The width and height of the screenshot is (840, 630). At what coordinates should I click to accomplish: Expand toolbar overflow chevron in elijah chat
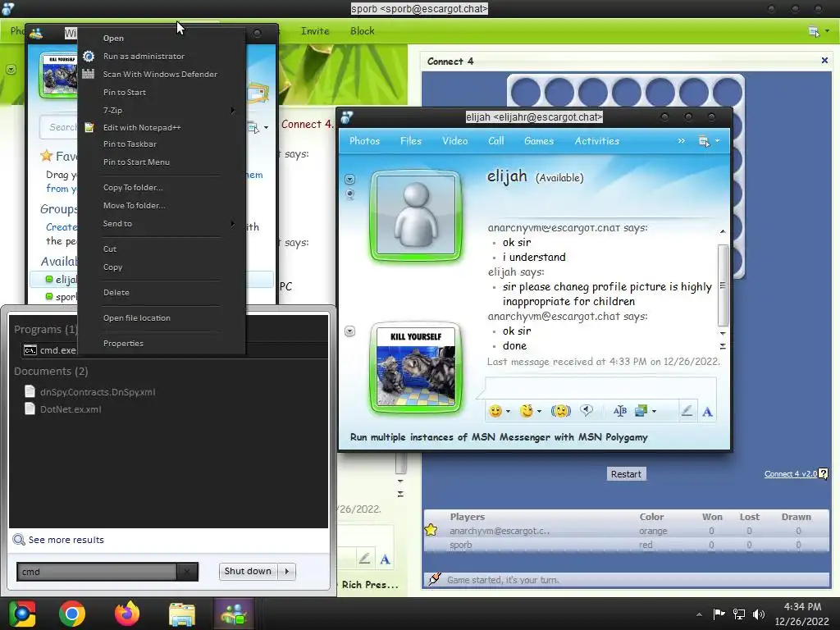click(681, 141)
